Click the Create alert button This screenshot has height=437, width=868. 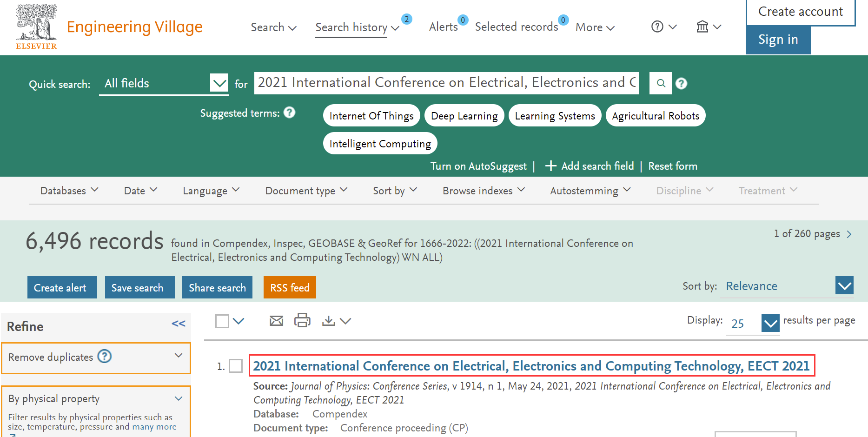pos(62,287)
